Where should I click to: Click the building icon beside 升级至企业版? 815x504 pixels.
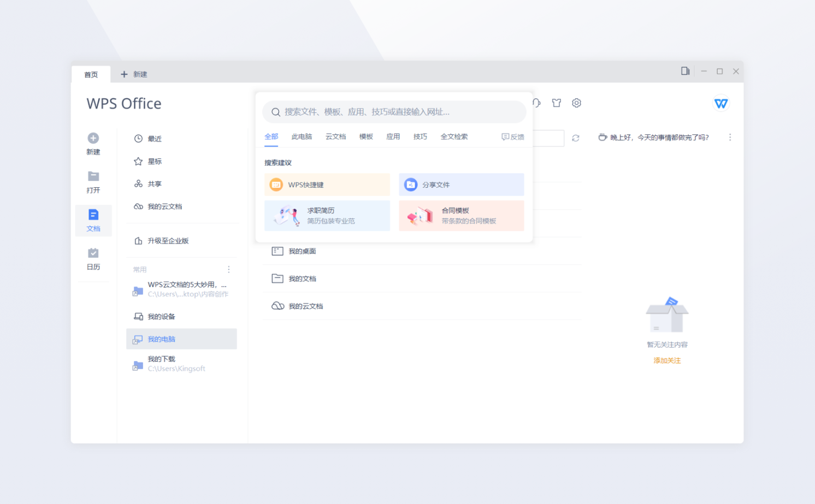coord(138,241)
